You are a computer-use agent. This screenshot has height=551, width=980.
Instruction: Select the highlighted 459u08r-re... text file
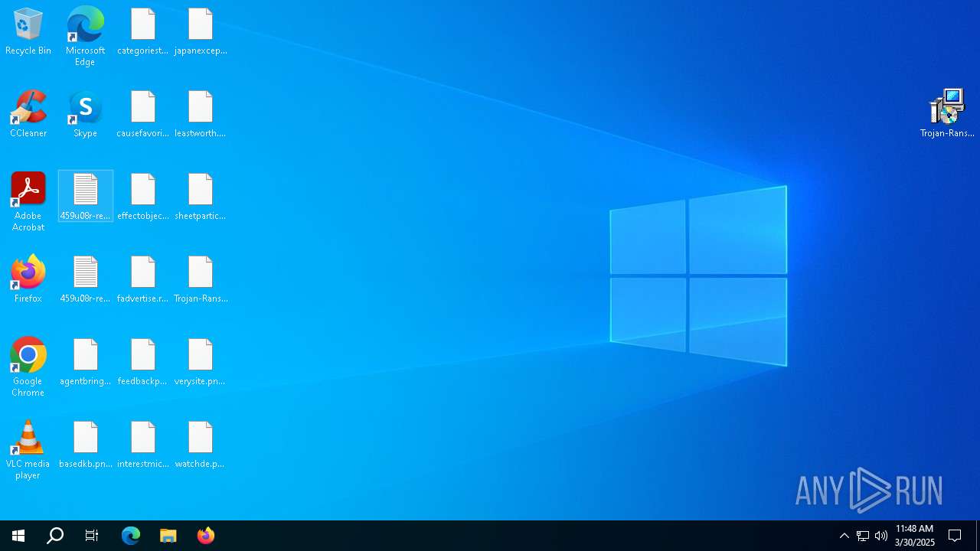tap(85, 197)
